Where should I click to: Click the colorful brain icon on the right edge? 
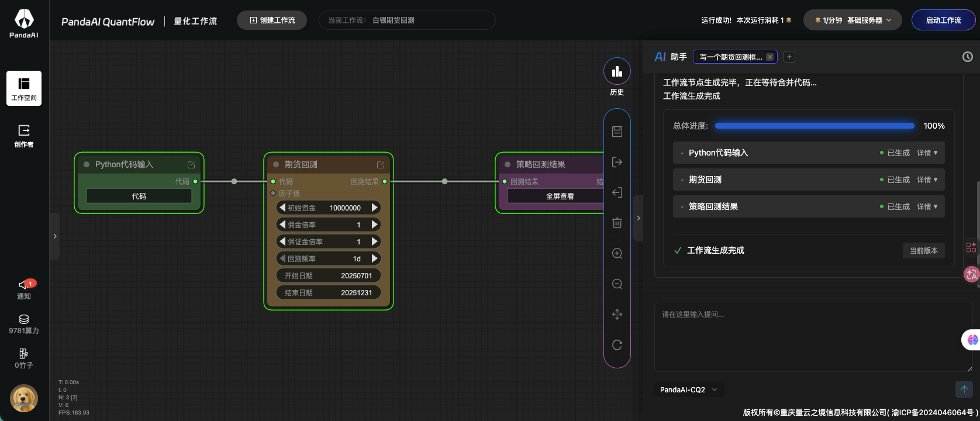(972, 340)
